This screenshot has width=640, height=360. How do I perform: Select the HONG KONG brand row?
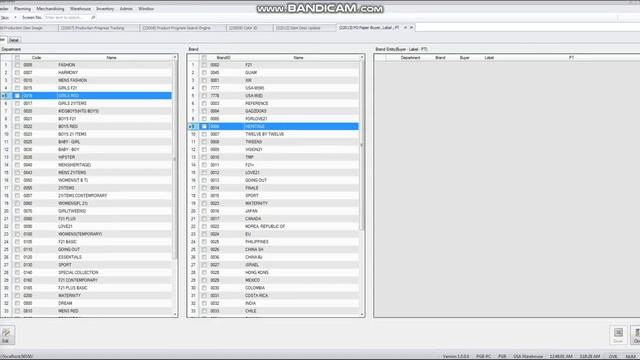(x=273, y=273)
